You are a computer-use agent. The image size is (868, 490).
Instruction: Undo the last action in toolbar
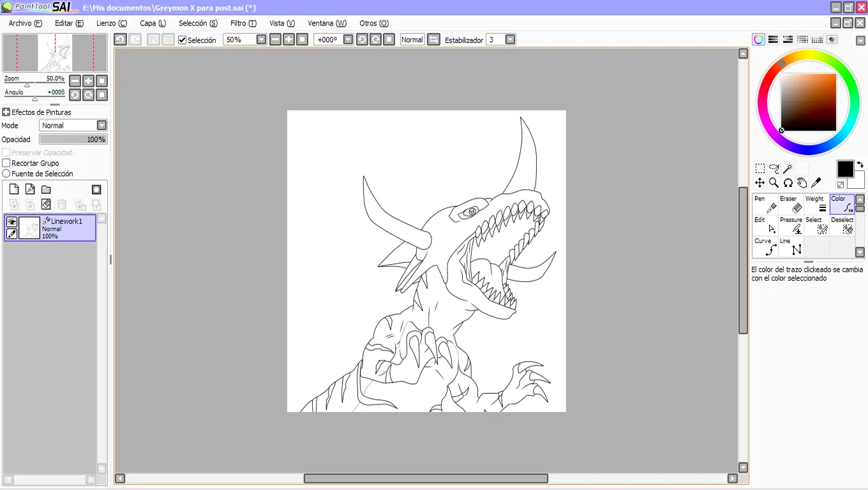click(120, 40)
